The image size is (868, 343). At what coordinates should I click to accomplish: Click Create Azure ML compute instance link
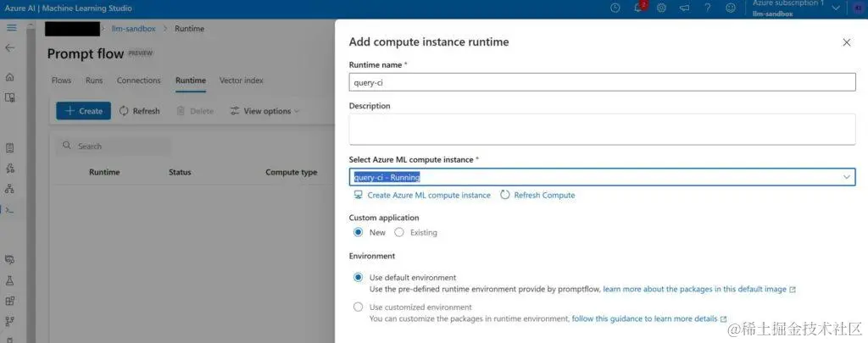[x=422, y=196]
